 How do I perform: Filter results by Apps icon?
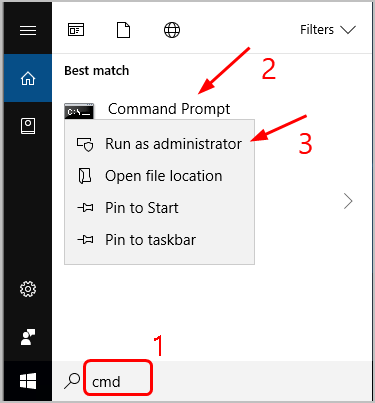point(76,30)
